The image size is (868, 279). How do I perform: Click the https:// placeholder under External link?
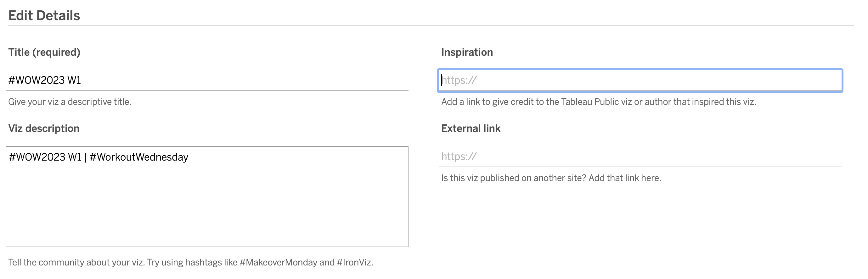coord(459,157)
